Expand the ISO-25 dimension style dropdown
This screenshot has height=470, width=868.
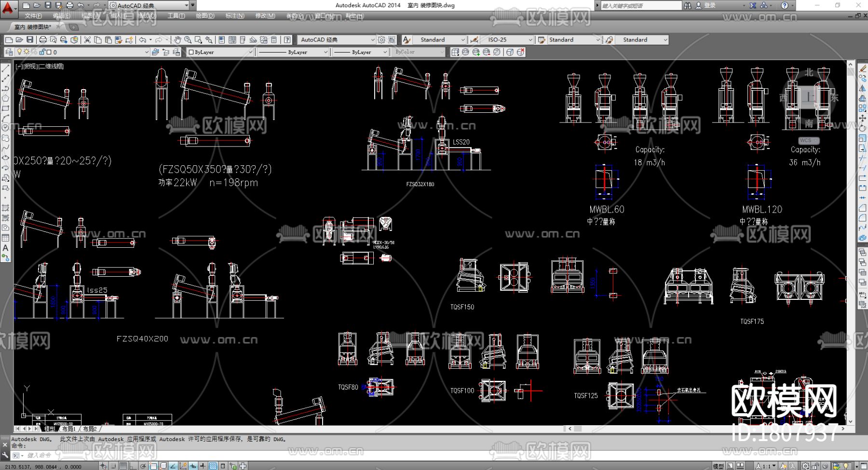[x=530, y=40]
